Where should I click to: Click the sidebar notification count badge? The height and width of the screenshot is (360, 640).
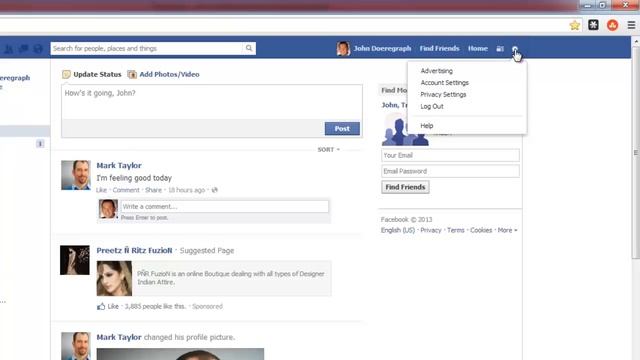40,144
